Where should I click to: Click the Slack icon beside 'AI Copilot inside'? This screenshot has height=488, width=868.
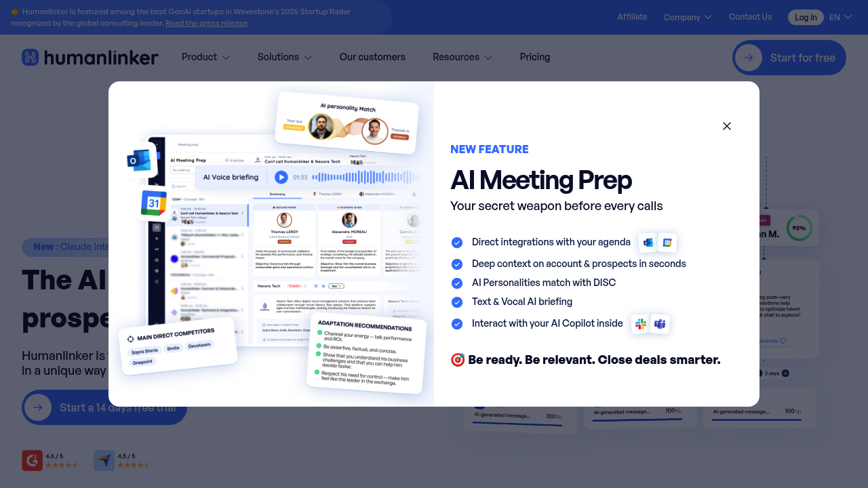pyautogui.click(x=641, y=324)
